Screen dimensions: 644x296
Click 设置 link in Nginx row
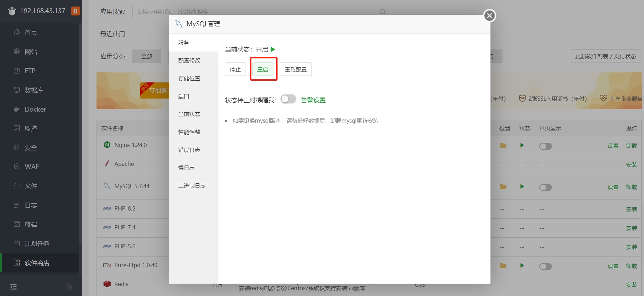[x=613, y=146]
